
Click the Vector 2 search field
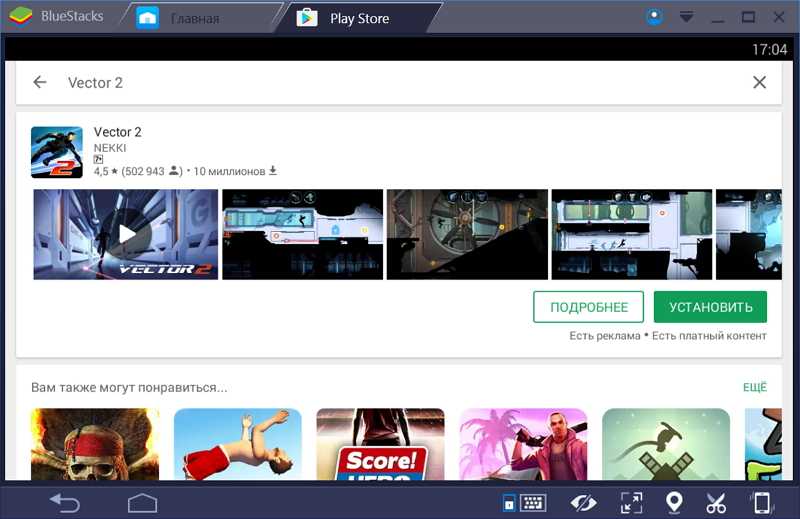tap(398, 82)
